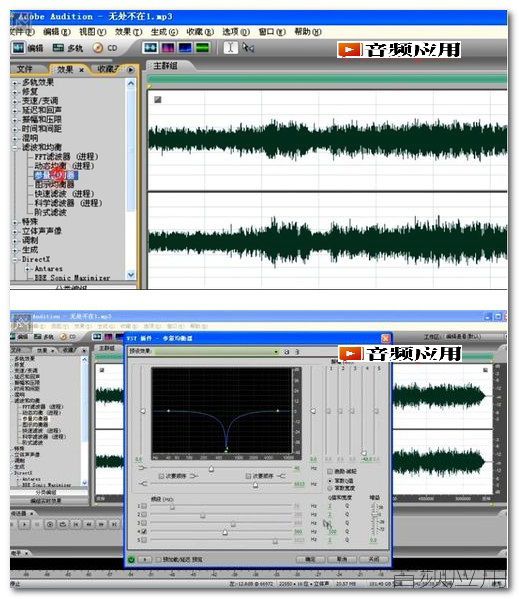519x599 pixels.
Task: Select the 恒定宽度 radio button
Action: click(x=330, y=488)
